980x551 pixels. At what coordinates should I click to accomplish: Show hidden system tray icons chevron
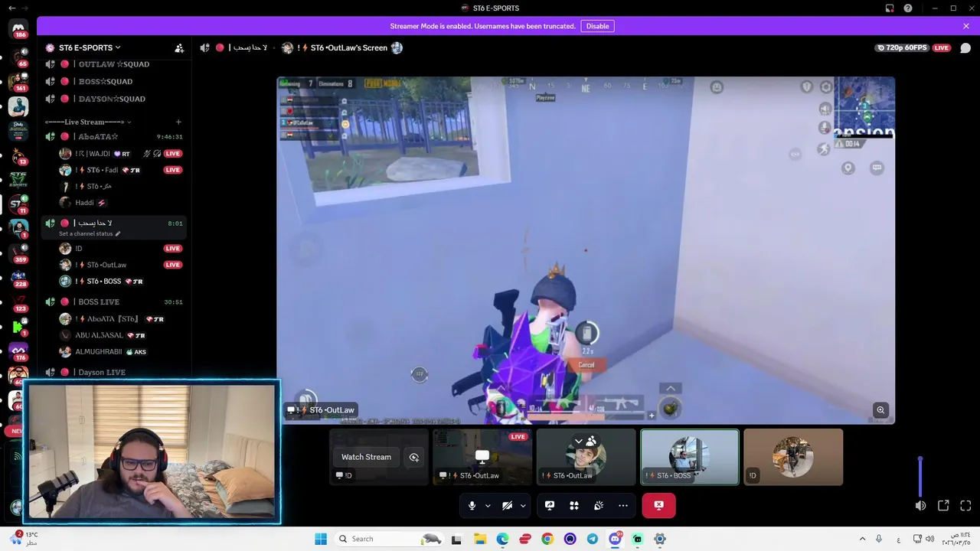tap(862, 539)
